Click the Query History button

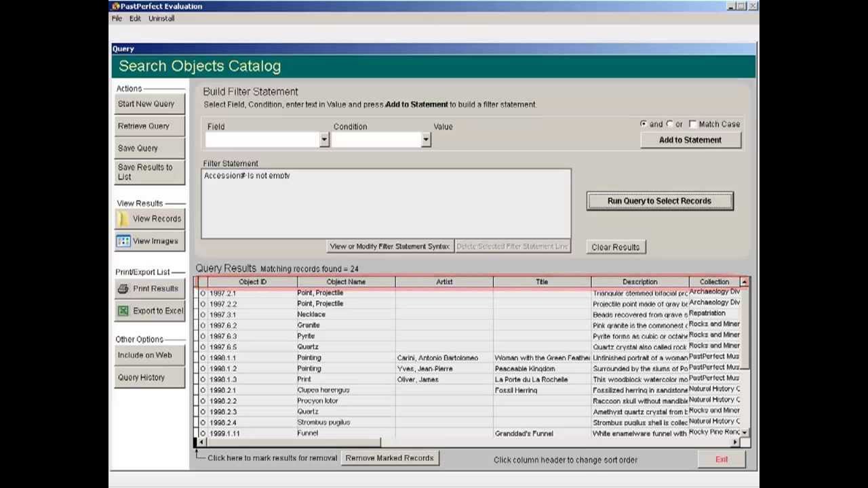tap(149, 378)
